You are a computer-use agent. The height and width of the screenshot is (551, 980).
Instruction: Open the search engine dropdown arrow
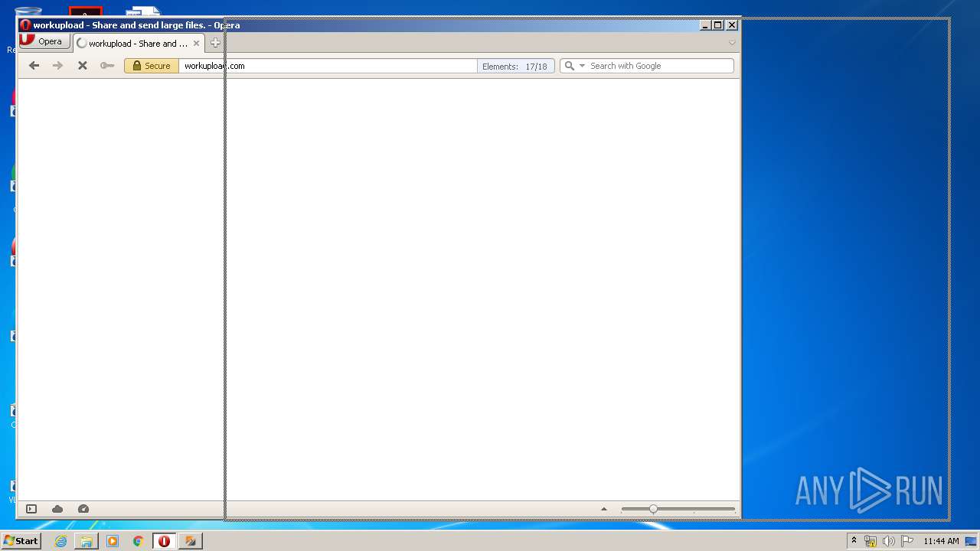click(582, 66)
